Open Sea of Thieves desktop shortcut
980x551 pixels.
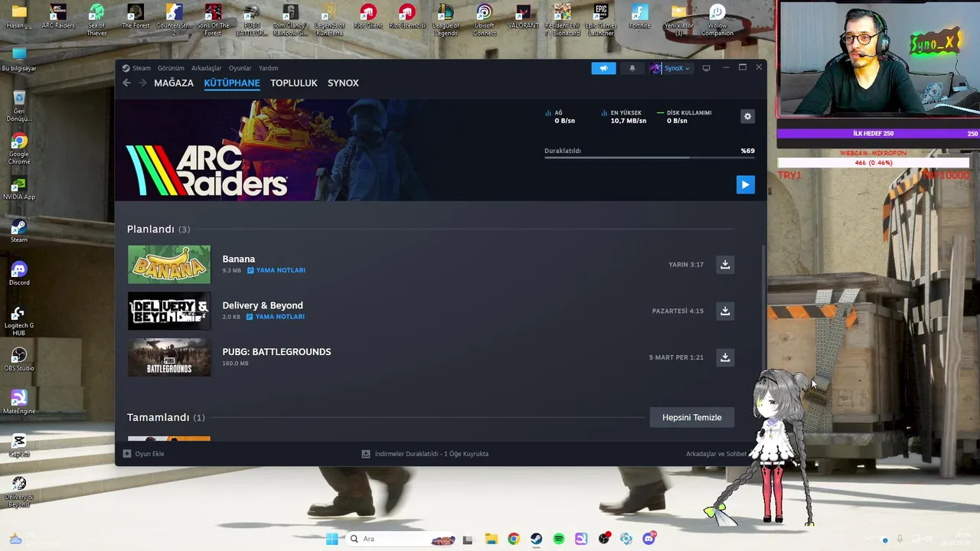pyautogui.click(x=96, y=20)
